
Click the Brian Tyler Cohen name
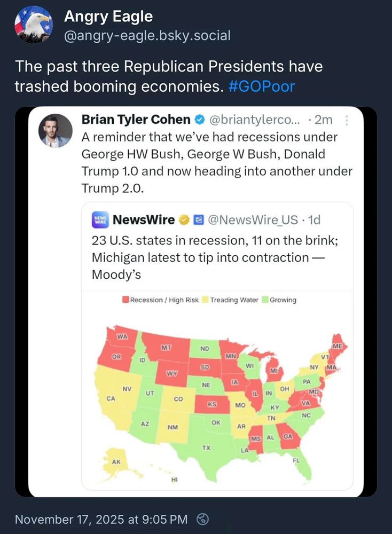point(136,120)
